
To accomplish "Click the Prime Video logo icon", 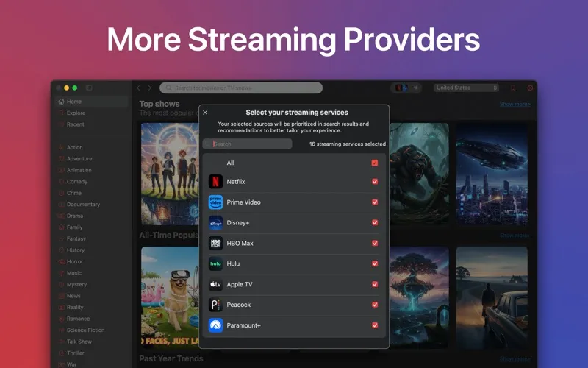I will (215, 202).
